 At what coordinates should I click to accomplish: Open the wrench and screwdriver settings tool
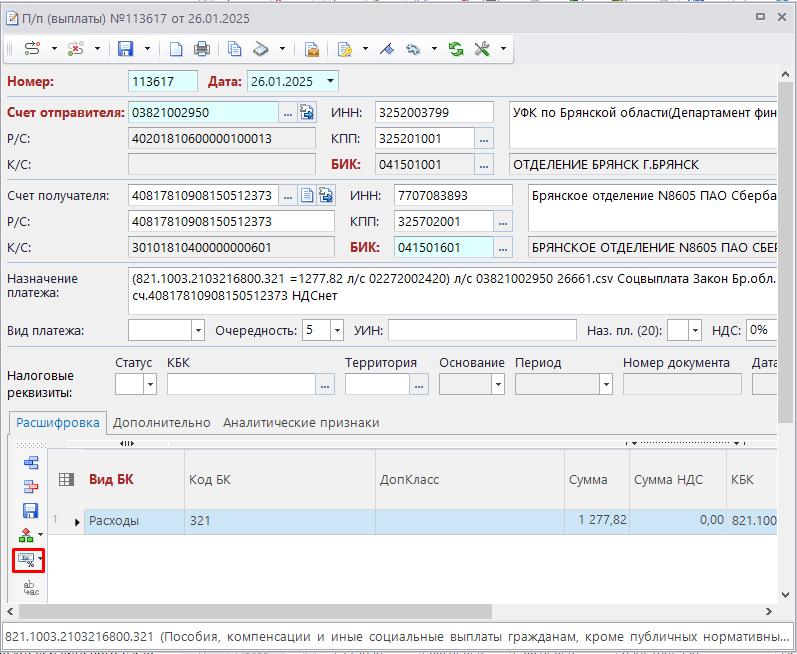coord(482,48)
